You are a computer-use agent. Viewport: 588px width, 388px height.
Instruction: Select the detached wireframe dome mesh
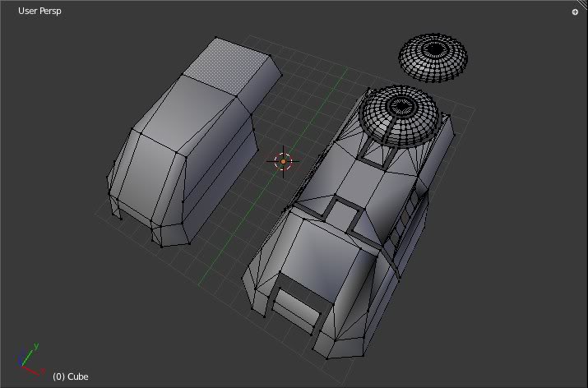coord(433,58)
